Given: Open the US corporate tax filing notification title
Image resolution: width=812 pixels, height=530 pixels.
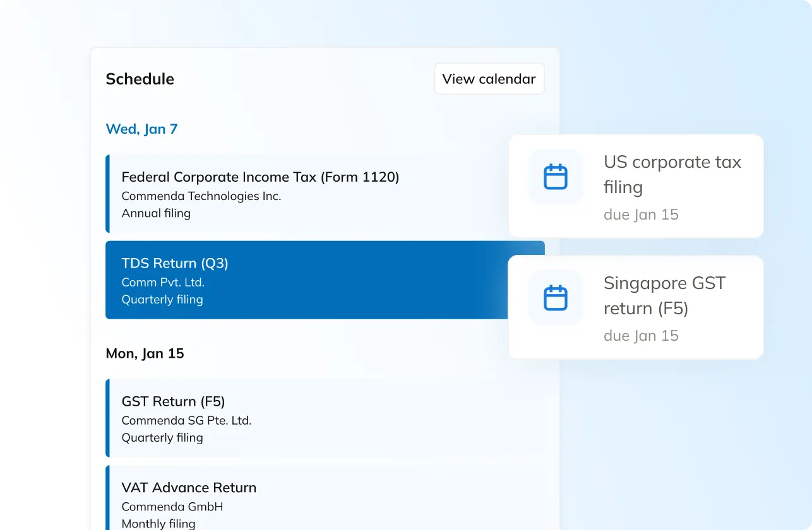Looking at the screenshot, I should point(672,174).
